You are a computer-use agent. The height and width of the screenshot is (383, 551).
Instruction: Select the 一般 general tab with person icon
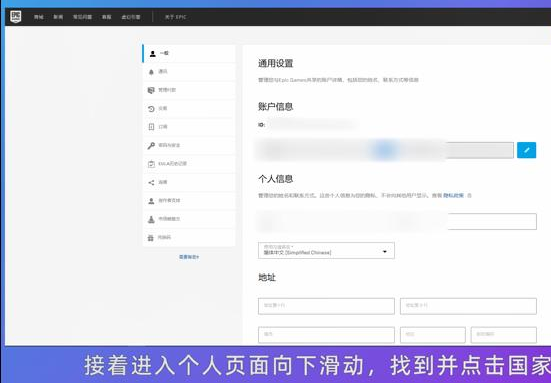tap(189, 53)
